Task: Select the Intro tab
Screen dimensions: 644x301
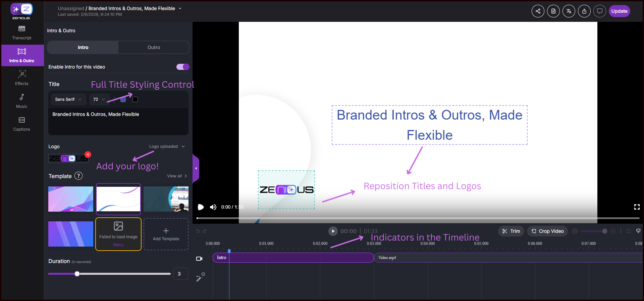Action: coord(83,47)
